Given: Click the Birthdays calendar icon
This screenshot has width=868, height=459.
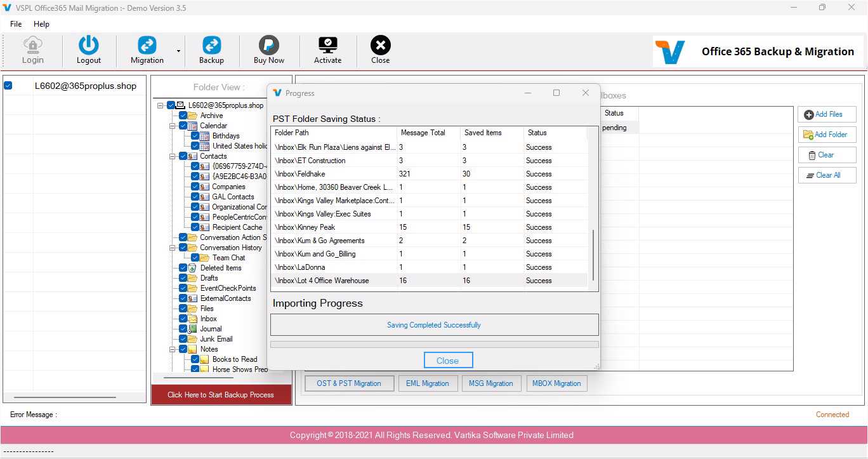Looking at the screenshot, I should (205, 136).
